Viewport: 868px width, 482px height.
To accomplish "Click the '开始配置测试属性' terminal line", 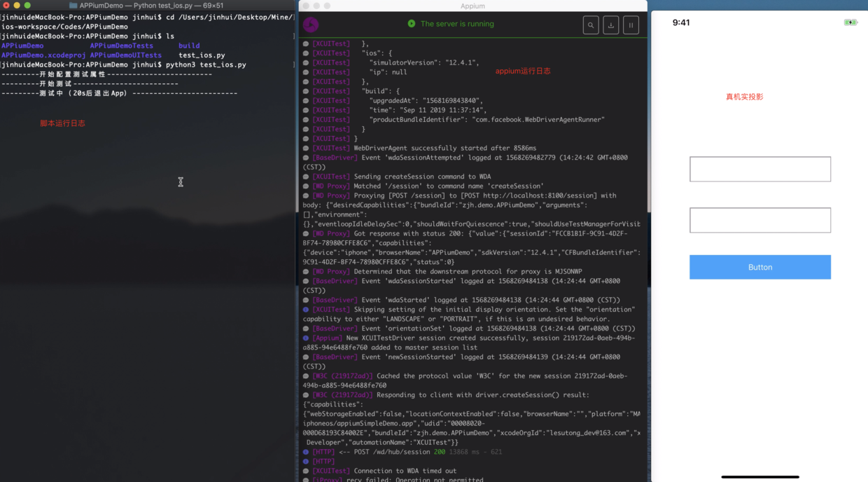I will click(106, 74).
